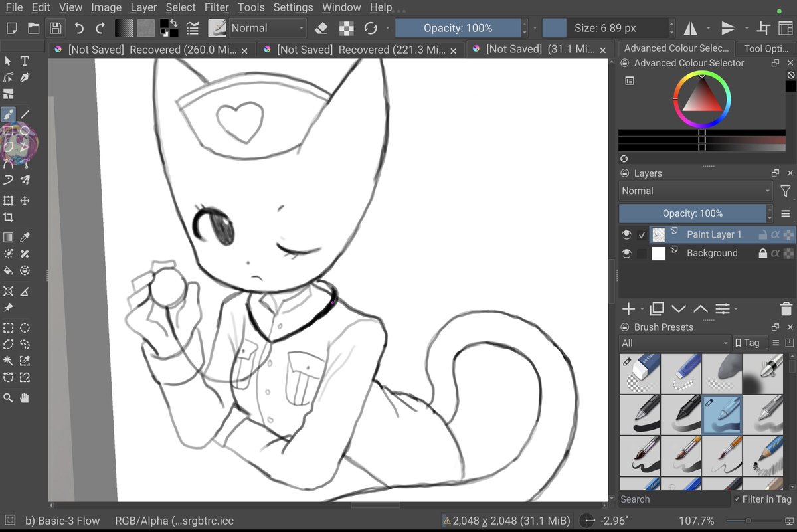Toggle wrap around mode
This screenshot has height=532, width=797.
tap(764, 28)
